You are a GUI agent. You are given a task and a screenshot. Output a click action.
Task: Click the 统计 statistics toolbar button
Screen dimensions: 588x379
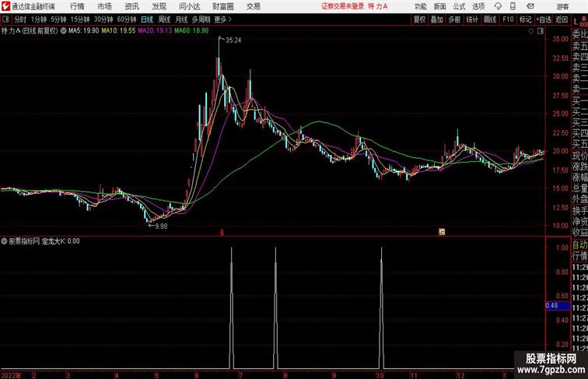click(x=472, y=19)
